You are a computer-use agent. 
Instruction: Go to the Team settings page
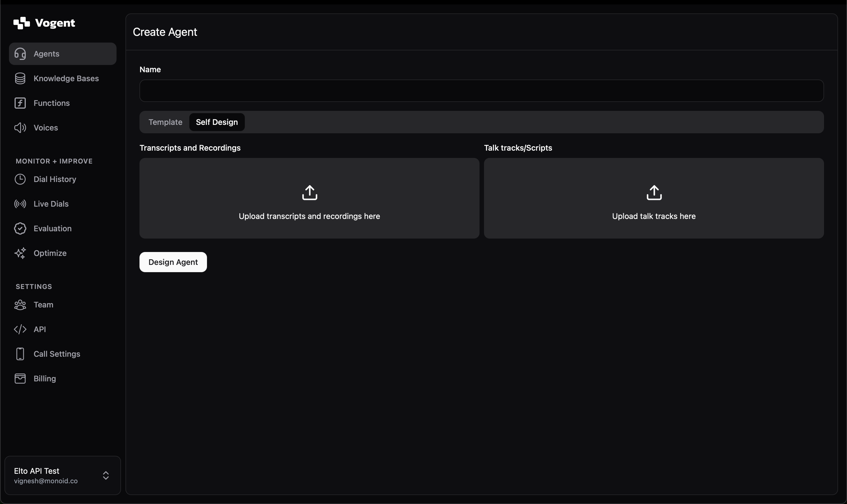tap(63, 305)
